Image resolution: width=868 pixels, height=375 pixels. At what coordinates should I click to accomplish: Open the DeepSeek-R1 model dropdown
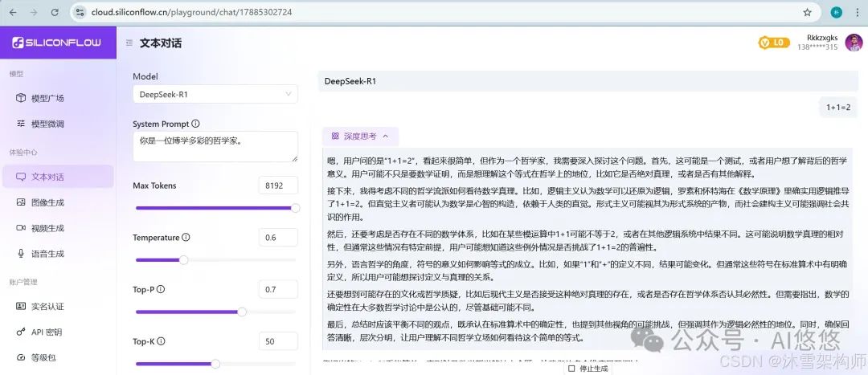pos(215,94)
